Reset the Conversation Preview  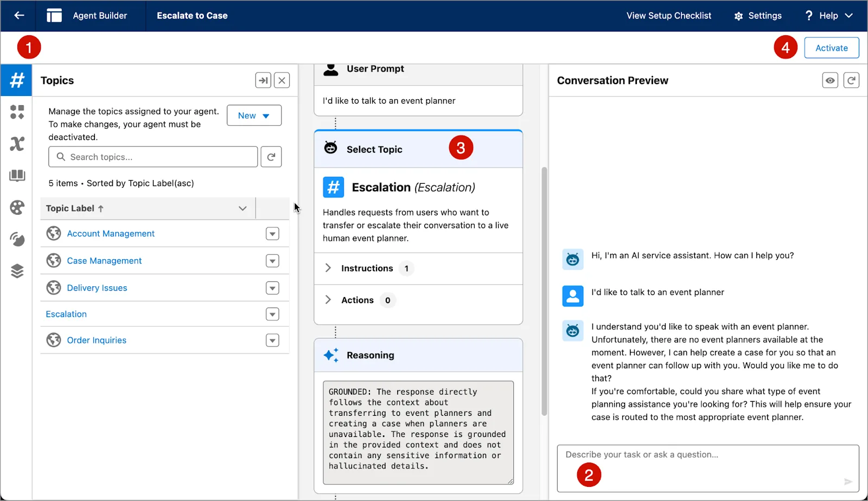(x=852, y=80)
